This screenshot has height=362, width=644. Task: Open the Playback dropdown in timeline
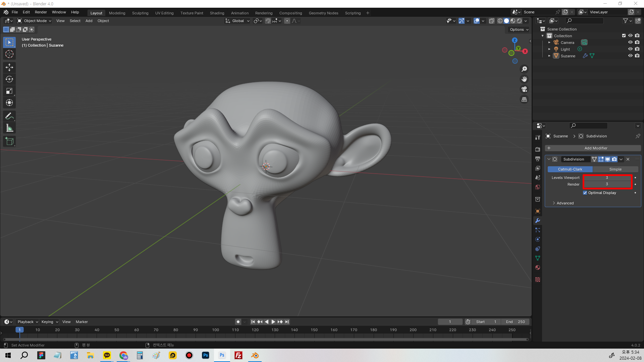[28, 322]
